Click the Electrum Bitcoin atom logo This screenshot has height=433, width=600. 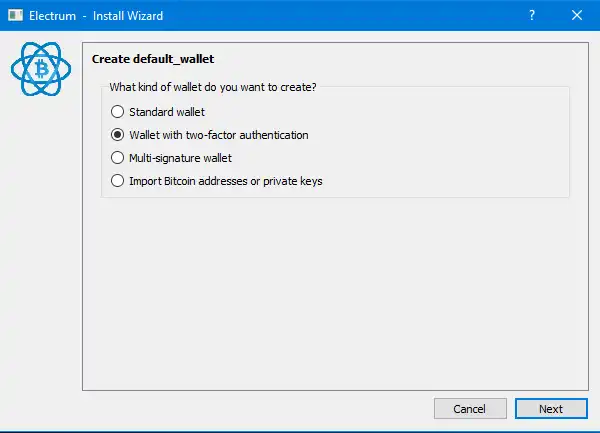point(41,68)
